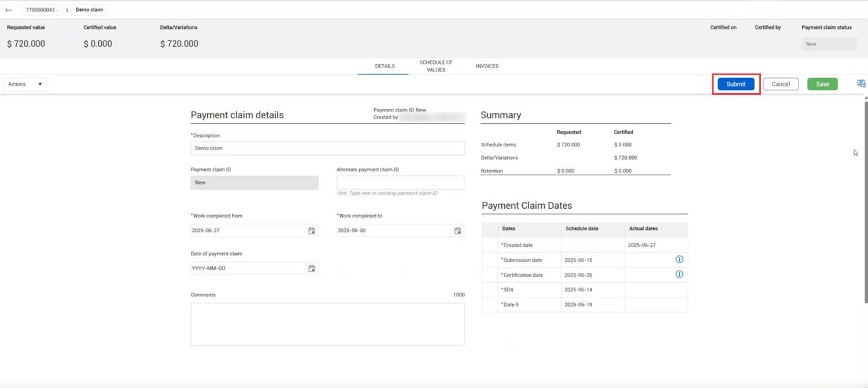The image size is (868, 388).
Task: Switch to the Invoices tab
Action: coord(487,66)
